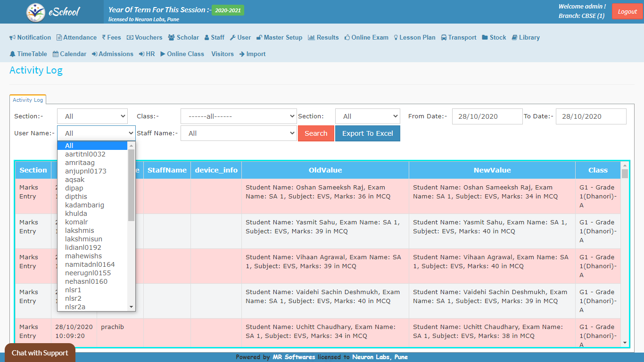This screenshot has height=362, width=644.
Task: Expand the Class dropdown
Action: 238,116
